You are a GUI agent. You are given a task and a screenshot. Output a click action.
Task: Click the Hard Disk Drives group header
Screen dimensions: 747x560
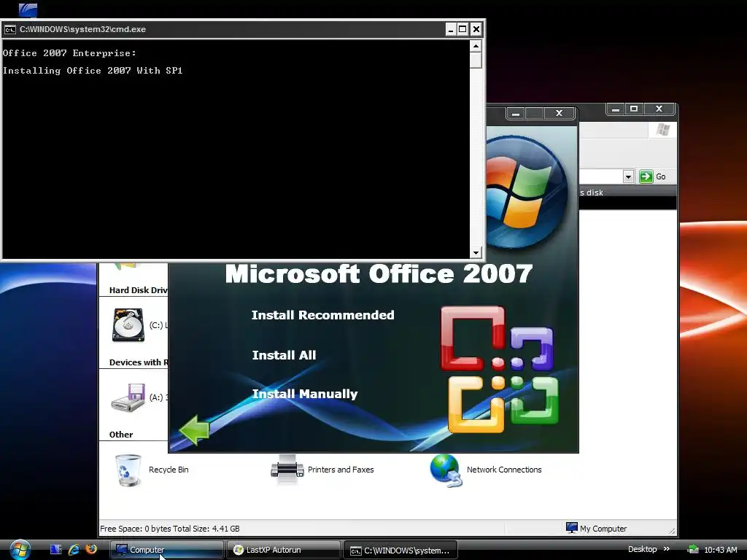point(138,290)
